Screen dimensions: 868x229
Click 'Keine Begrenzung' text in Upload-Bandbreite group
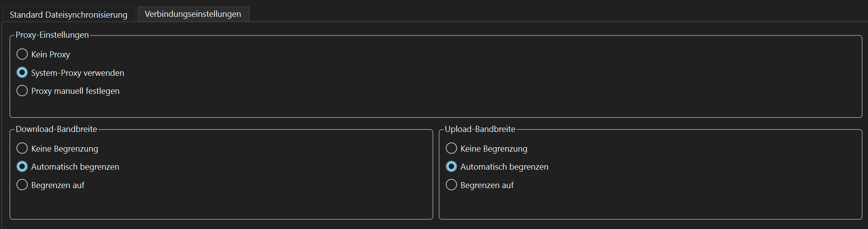(x=494, y=149)
